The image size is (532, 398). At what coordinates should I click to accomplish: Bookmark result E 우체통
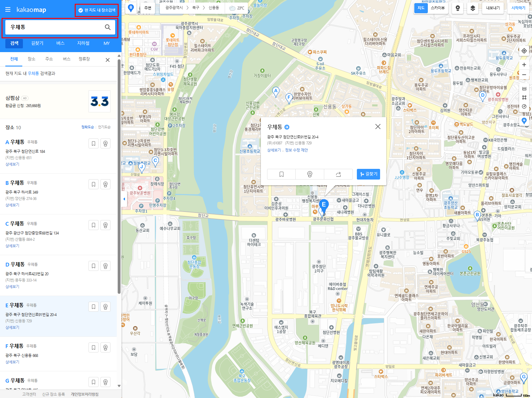(94, 307)
